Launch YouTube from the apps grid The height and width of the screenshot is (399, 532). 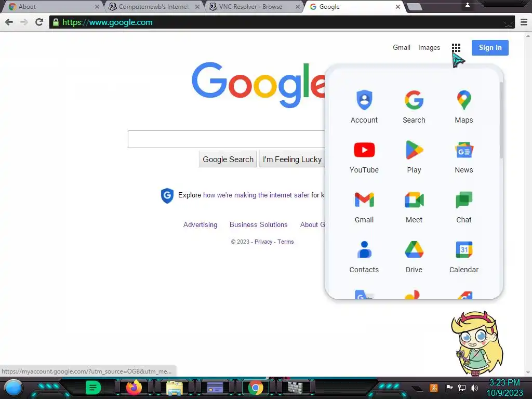click(x=364, y=157)
